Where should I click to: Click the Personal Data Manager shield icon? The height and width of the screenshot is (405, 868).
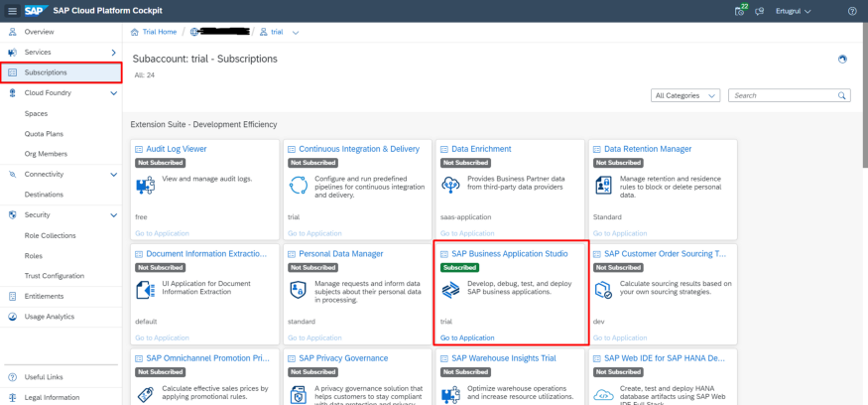click(299, 289)
